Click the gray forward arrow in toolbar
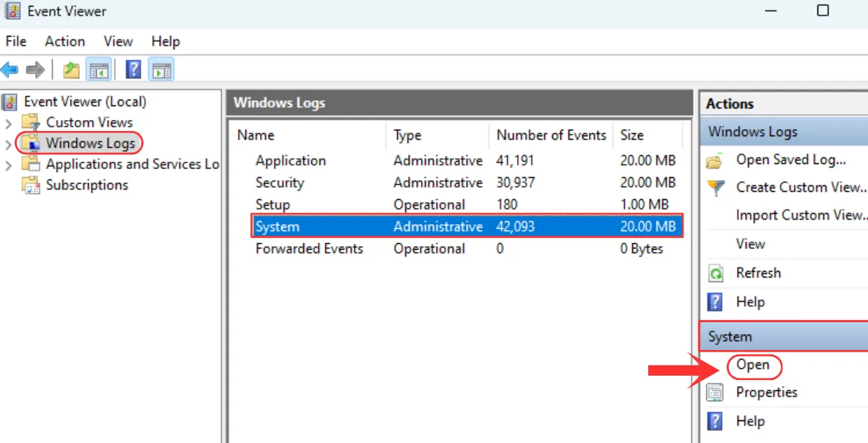The height and width of the screenshot is (443, 868). coord(35,70)
